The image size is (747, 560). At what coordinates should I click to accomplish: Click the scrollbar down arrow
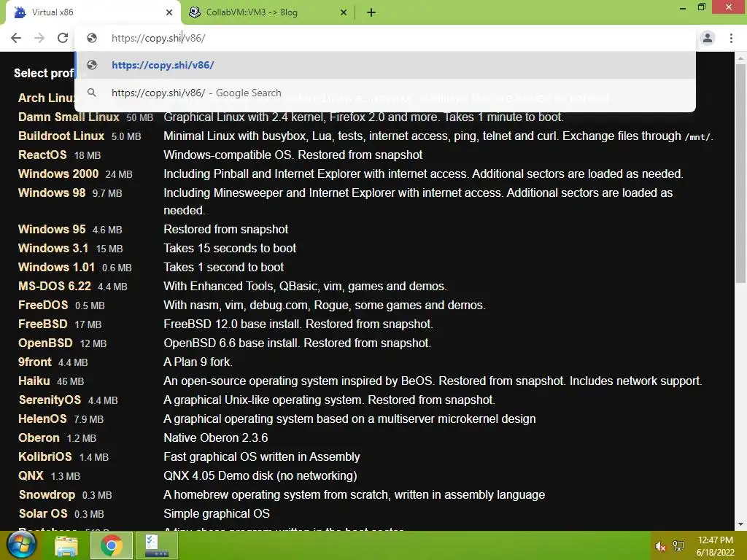[740, 524]
